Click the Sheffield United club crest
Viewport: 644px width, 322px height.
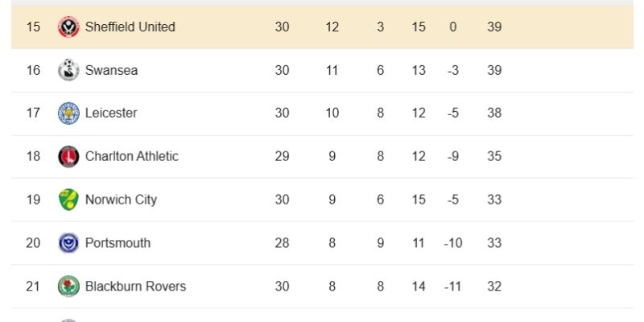coord(68,27)
